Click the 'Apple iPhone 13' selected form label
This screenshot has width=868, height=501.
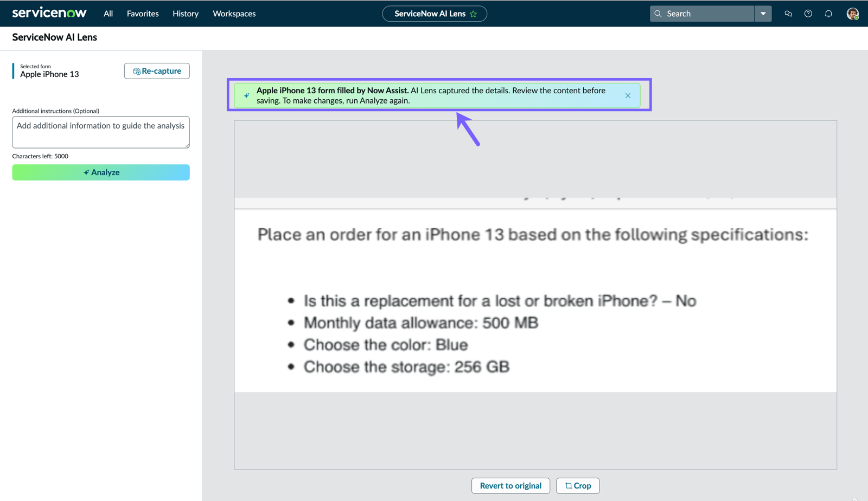click(x=49, y=74)
